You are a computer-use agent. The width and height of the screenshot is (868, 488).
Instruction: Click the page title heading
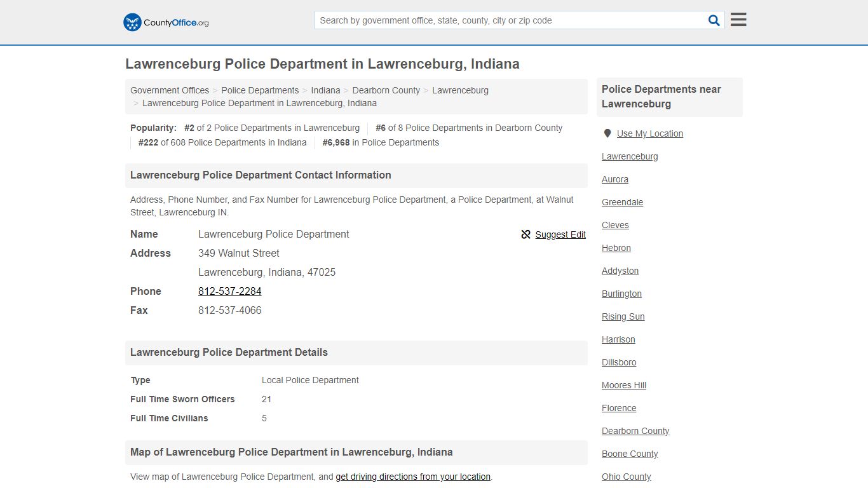point(322,64)
